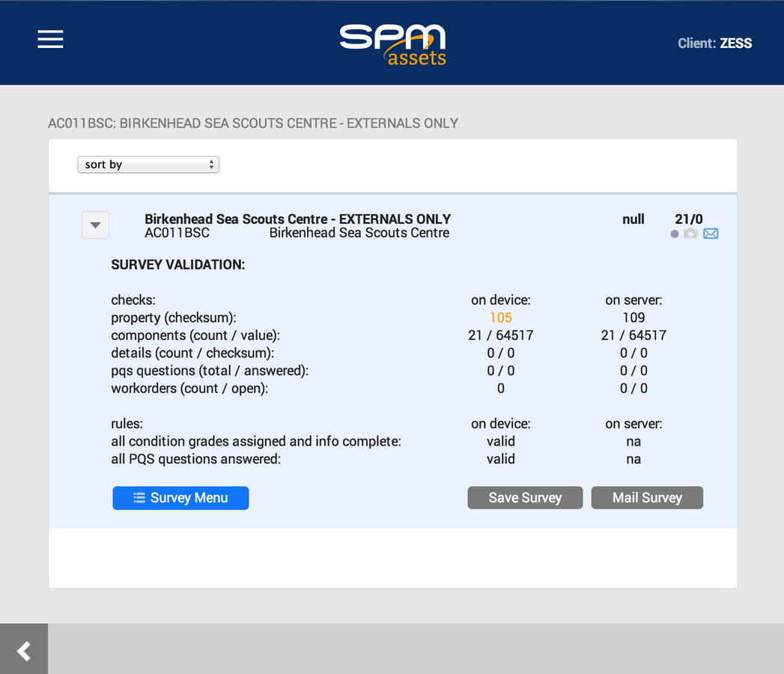The image size is (784, 674).
Task: Click the orange 105 on device checksum
Action: [x=500, y=318]
